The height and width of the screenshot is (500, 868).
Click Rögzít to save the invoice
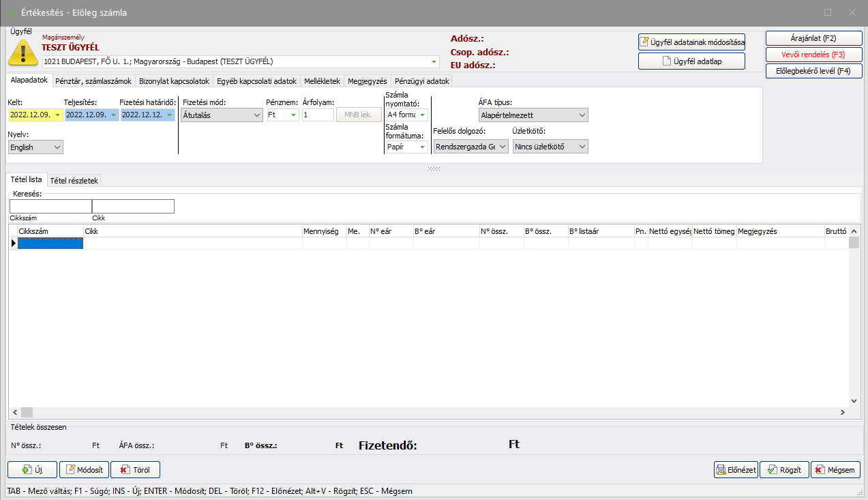(x=784, y=469)
